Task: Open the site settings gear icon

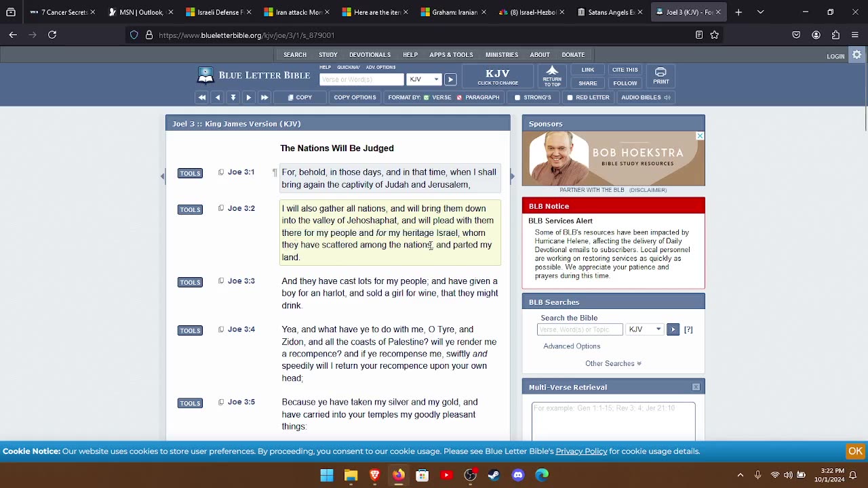Action: [x=857, y=56]
